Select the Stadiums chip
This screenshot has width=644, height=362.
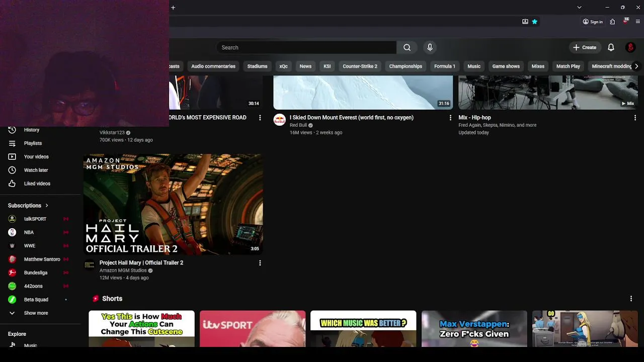pos(257,66)
